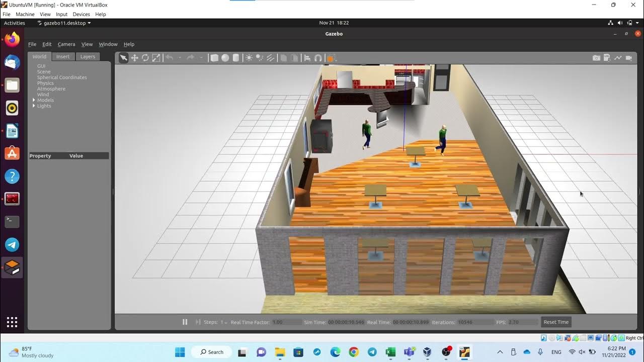Click the redo arrow in toolbar
This screenshot has height=362, width=644.
(x=191, y=58)
